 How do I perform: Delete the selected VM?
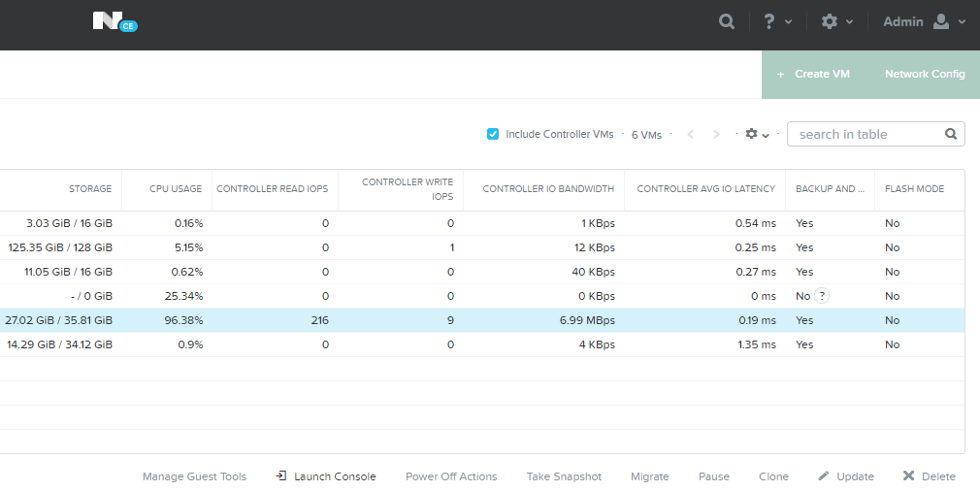coord(930,476)
